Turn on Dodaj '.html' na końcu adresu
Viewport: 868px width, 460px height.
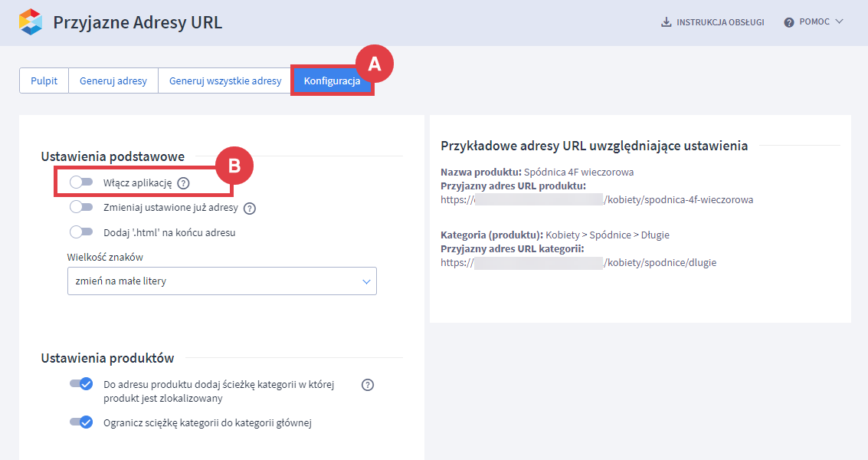click(80, 232)
